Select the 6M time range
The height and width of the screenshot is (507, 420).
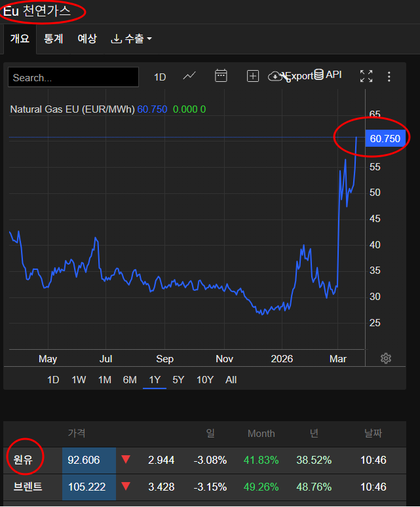point(130,380)
